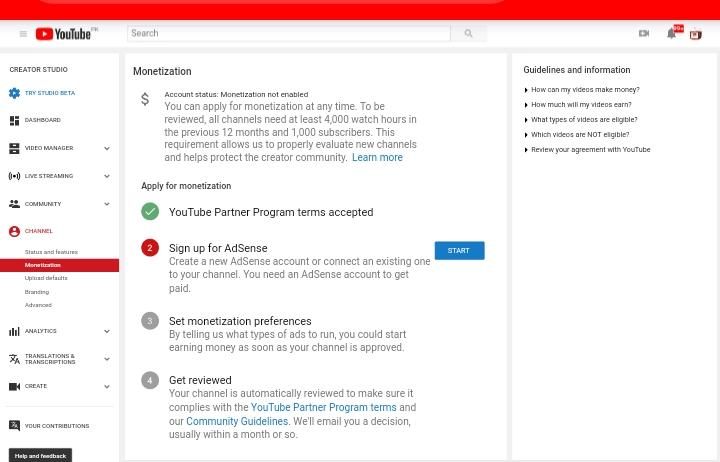Follow the Learn more link
Viewport: 720px width, 462px height.
click(x=377, y=158)
